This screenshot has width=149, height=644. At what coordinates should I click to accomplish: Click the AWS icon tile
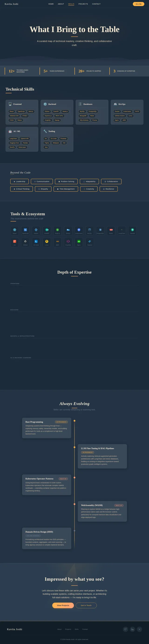58,242
